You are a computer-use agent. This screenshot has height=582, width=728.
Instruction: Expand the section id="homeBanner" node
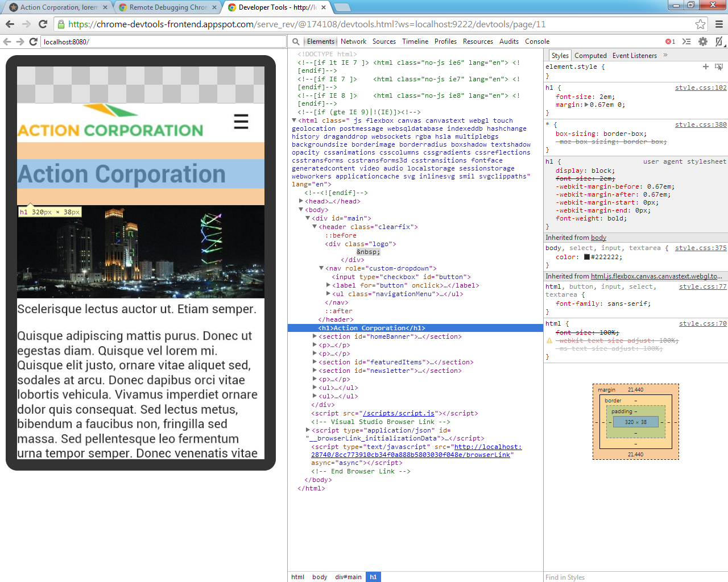pos(315,336)
